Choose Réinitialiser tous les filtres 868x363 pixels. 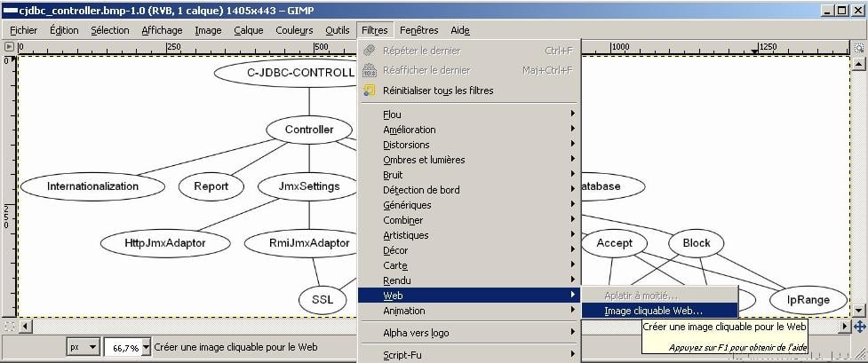click(x=469, y=91)
